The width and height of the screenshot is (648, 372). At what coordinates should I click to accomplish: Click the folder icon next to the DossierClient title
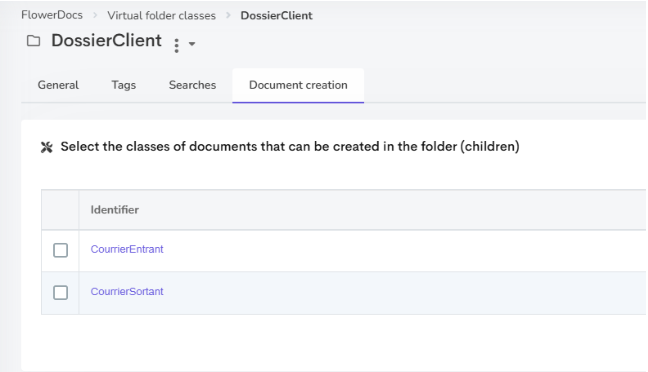point(33,41)
